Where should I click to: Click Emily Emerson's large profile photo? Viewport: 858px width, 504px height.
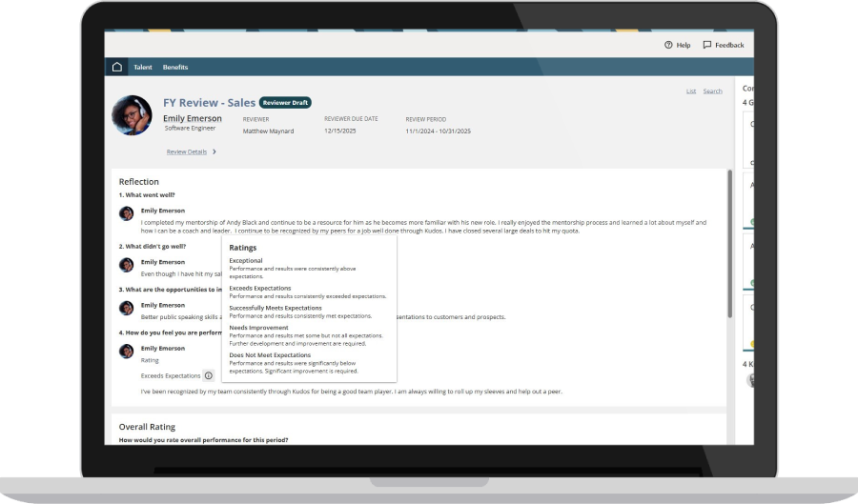[x=131, y=114]
